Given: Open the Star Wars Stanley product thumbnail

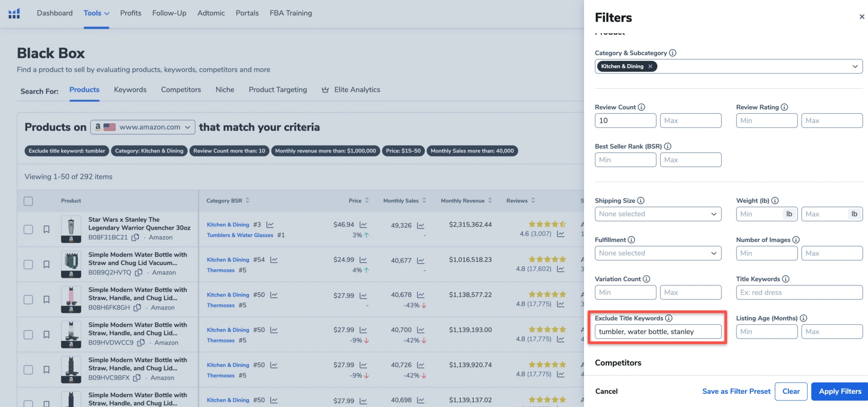Looking at the screenshot, I should click(x=71, y=229).
